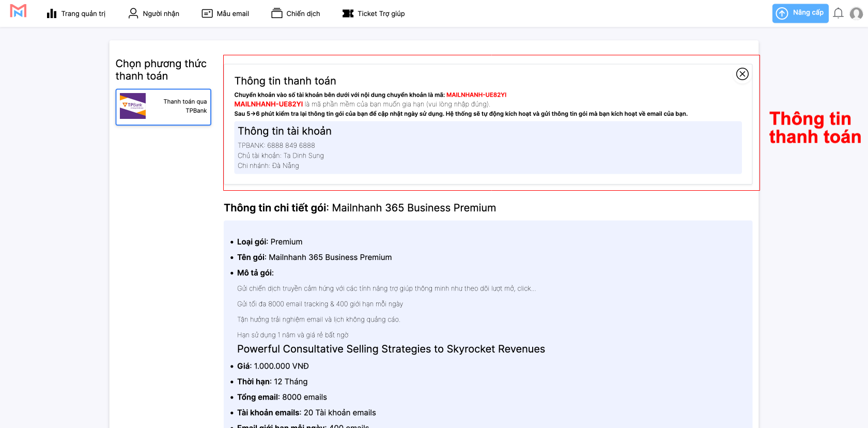Open the Mẫu email menu item
The width and height of the screenshot is (868, 428).
point(233,13)
